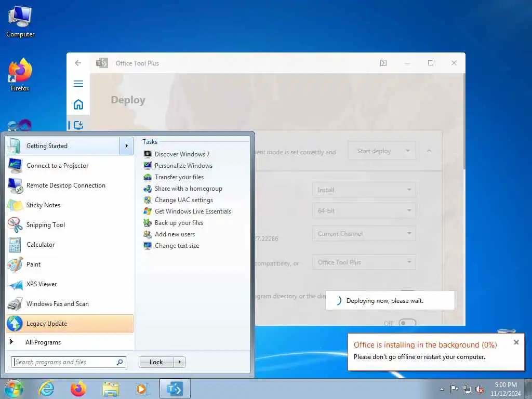The width and height of the screenshot is (532, 399).
Task: Open the 64-bit architecture dropdown
Action: (364, 211)
